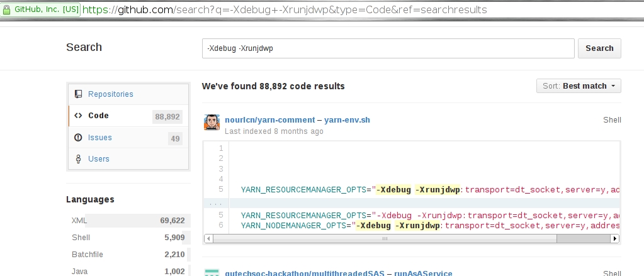644x276 pixels.
Task: Open the Sort: Best match dropdown
Action: [579, 86]
